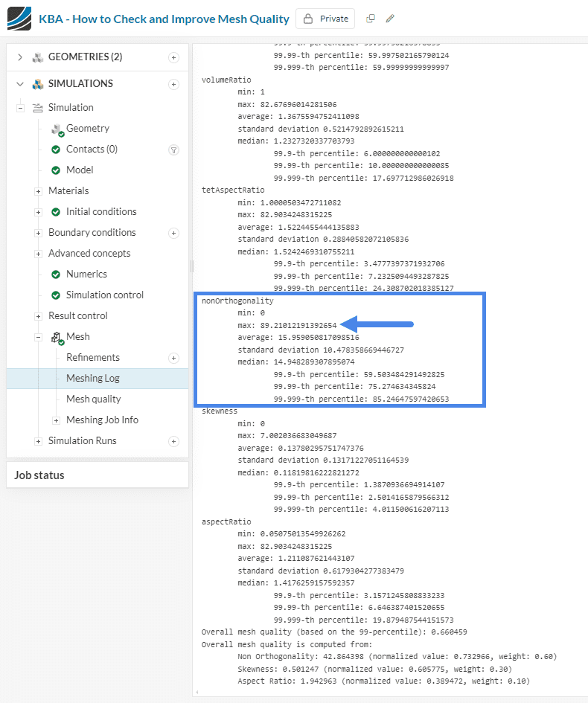Click Simulation control check icon
Screen dimensions: 588x703
(56, 295)
